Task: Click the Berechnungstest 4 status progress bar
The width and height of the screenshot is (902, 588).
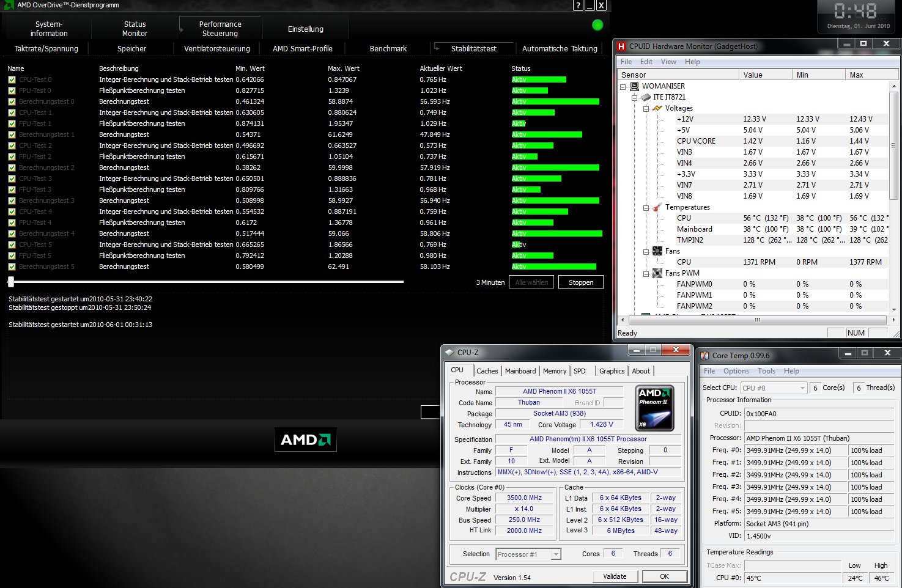Action: click(x=557, y=233)
